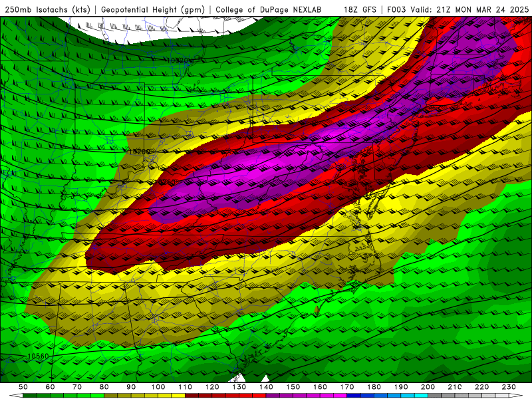532x399 pixels.
Task: Click the colorbar value 150
Action: coord(293,387)
